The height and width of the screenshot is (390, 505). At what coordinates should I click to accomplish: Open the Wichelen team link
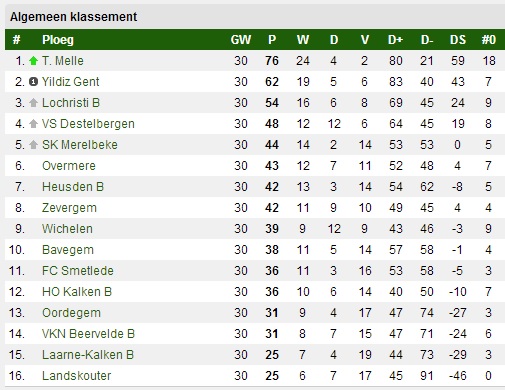tap(67, 229)
